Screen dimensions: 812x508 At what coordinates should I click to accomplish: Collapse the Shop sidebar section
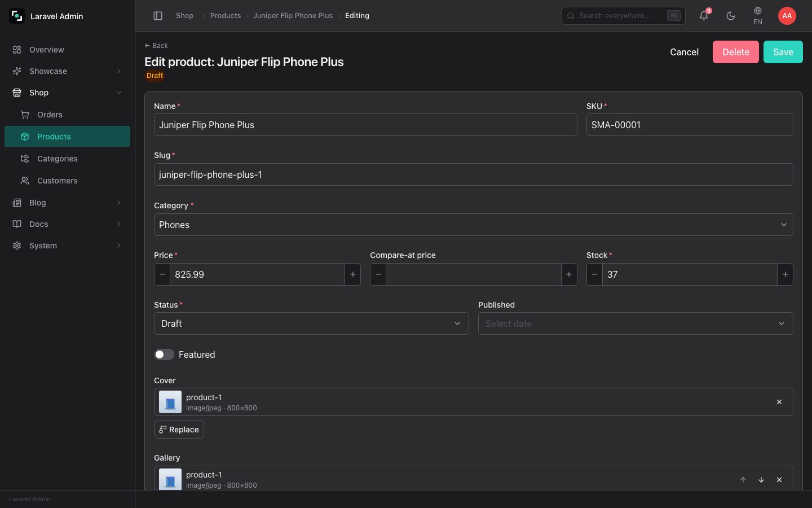(68, 93)
